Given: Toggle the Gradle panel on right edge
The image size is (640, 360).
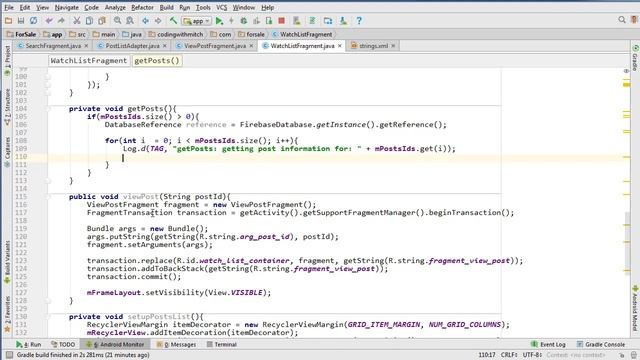Looking at the screenshot, I should tap(635, 58).
